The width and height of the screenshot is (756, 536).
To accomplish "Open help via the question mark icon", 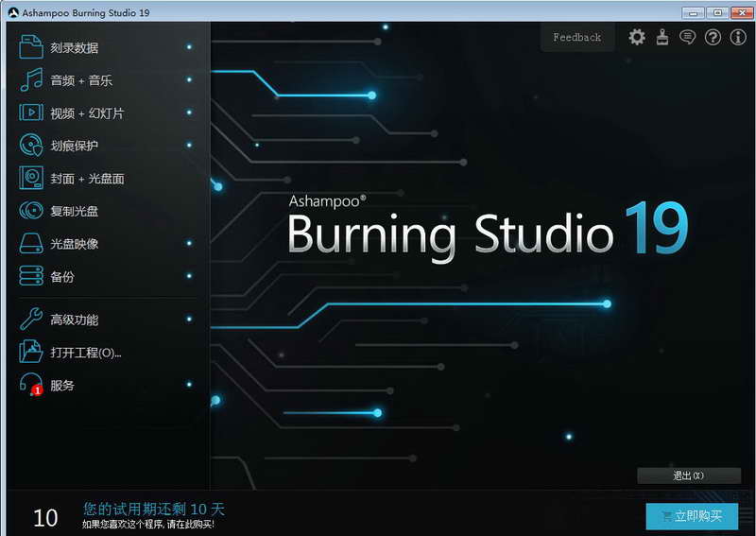I will [713, 37].
